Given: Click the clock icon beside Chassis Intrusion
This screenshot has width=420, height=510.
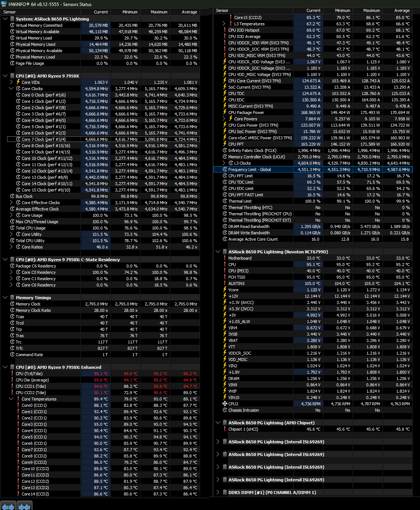Looking at the screenshot, I should click(x=225, y=410).
